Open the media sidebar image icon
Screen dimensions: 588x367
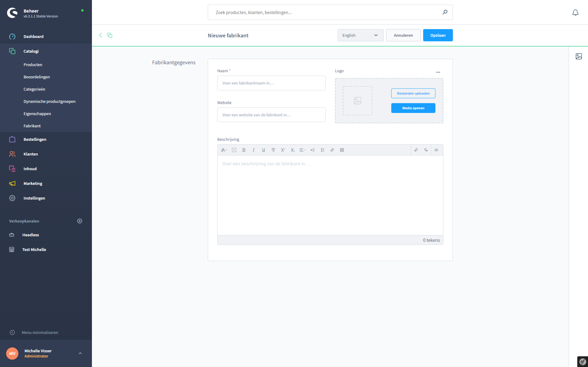[579, 56]
